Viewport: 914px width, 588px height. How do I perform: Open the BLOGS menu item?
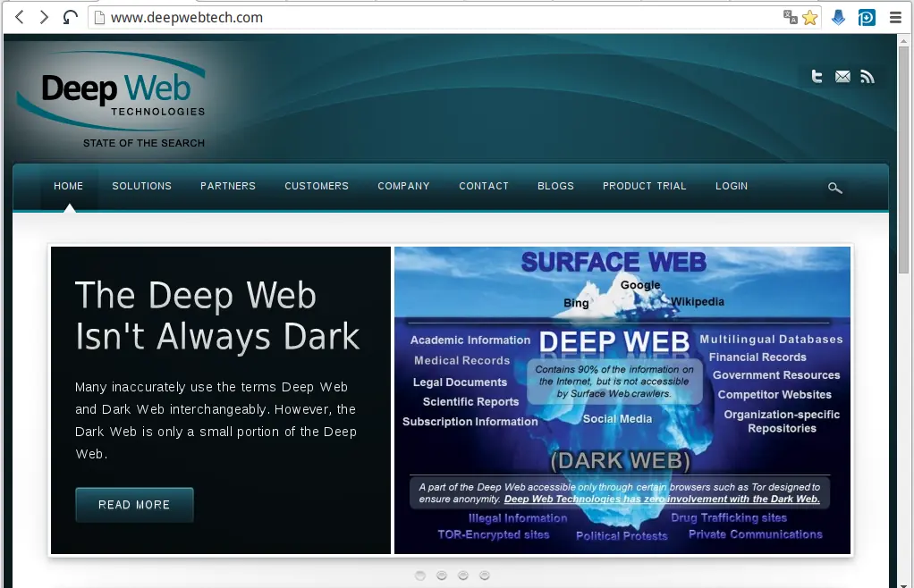pos(555,186)
